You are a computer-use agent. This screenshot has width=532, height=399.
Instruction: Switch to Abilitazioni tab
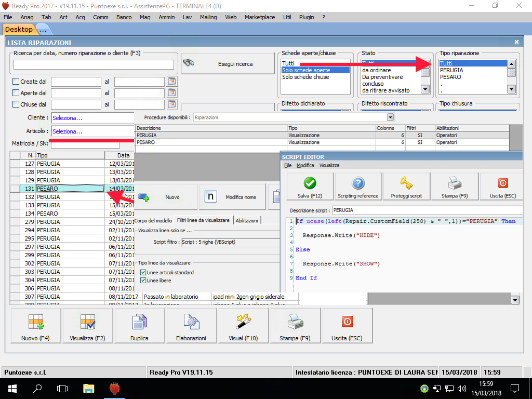(247, 220)
